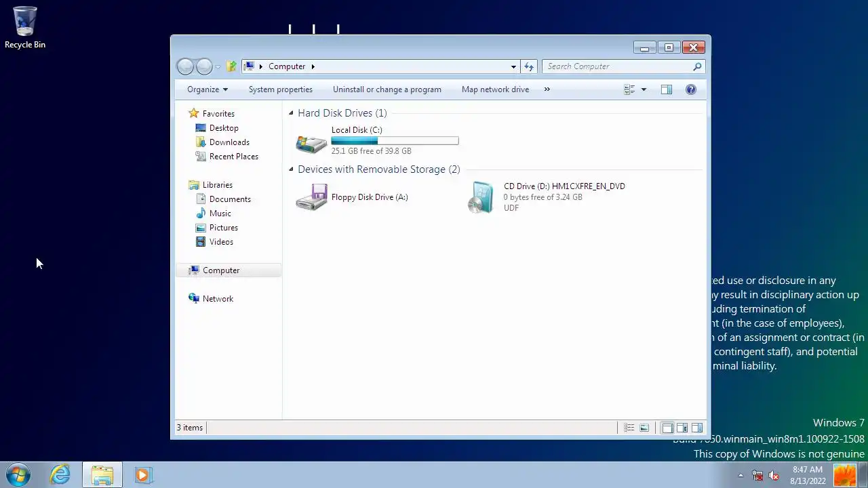Change your view using the view icon

click(629, 89)
